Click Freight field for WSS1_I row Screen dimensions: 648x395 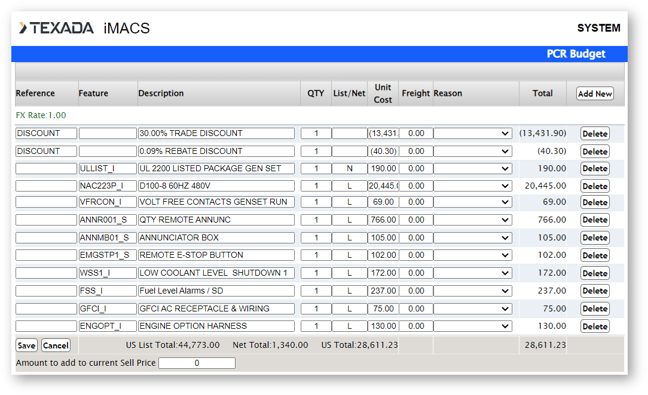pyautogui.click(x=416, y=273)
